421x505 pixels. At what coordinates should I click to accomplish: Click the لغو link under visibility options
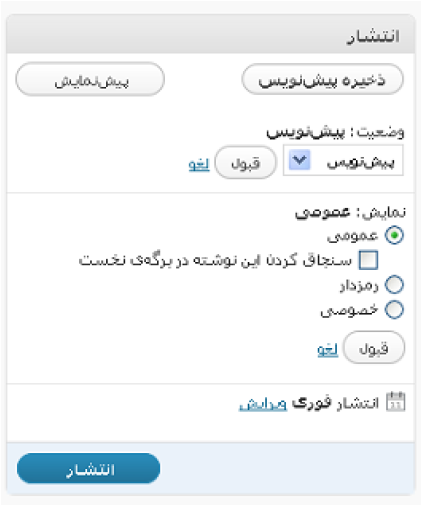[x=328, y=349]
